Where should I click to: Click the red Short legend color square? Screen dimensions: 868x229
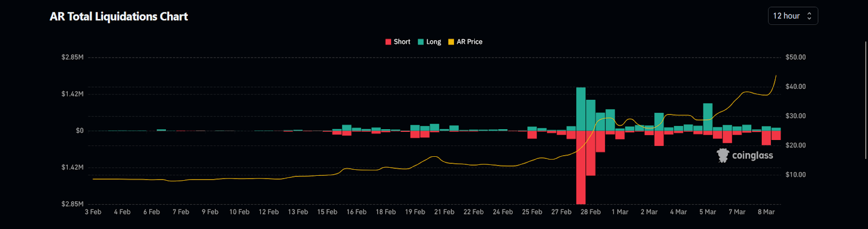[388, 42]
